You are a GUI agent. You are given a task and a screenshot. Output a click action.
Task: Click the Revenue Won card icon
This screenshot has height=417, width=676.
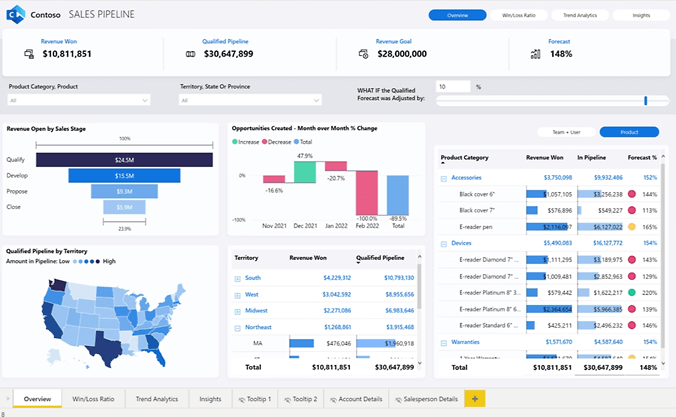click(29, 54)
